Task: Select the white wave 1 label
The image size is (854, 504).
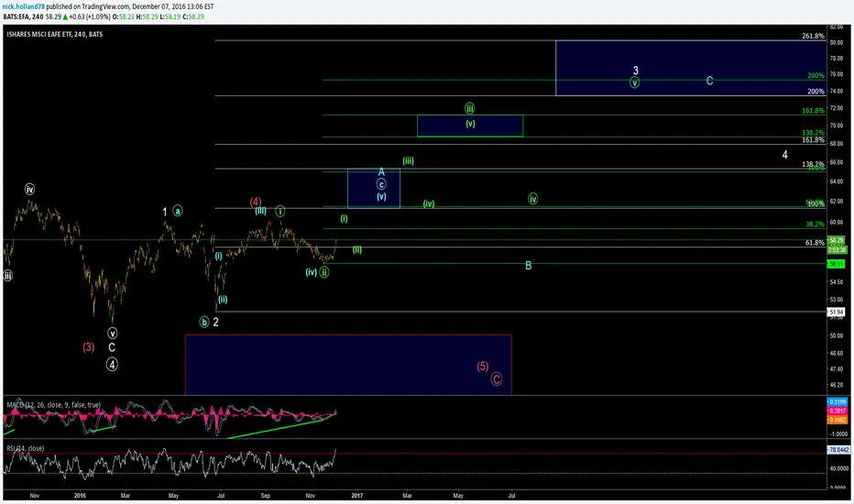Action: point(165,212)
